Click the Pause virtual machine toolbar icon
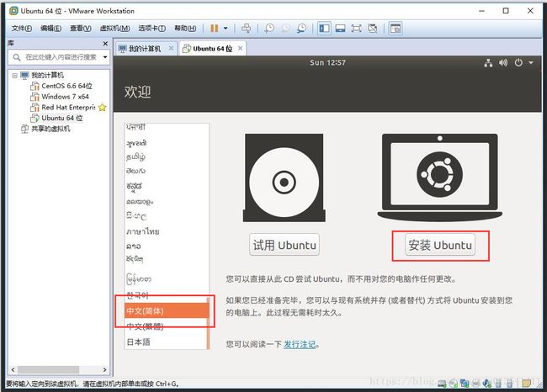The image size is (547, 392). click(215, 29)
